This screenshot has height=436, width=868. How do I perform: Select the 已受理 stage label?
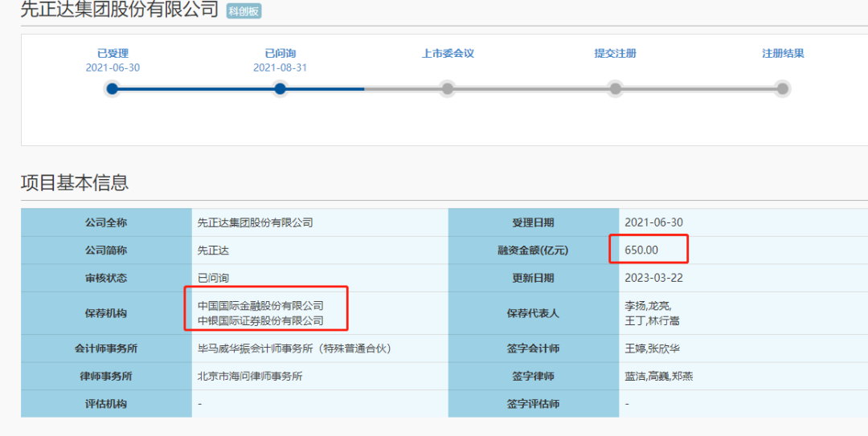[113, 54]
